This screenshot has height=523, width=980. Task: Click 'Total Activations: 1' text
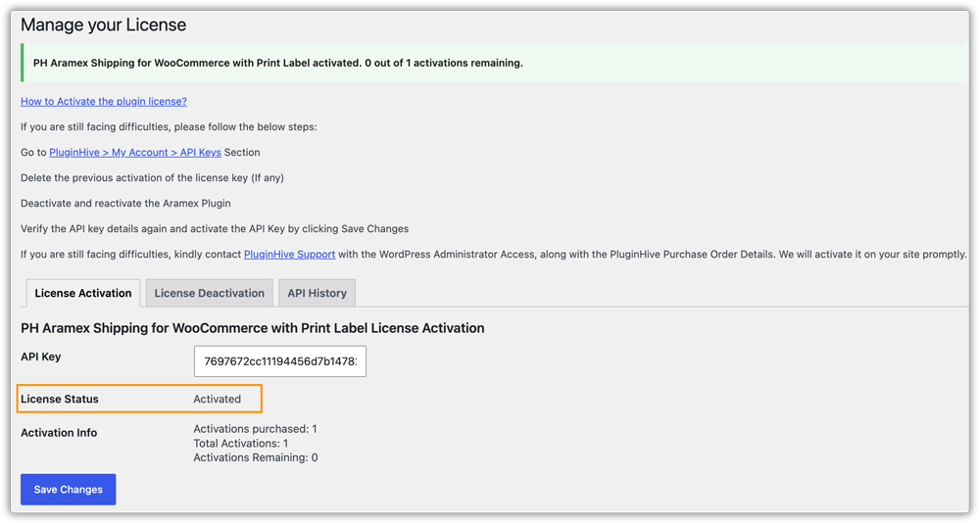[241, 444]
